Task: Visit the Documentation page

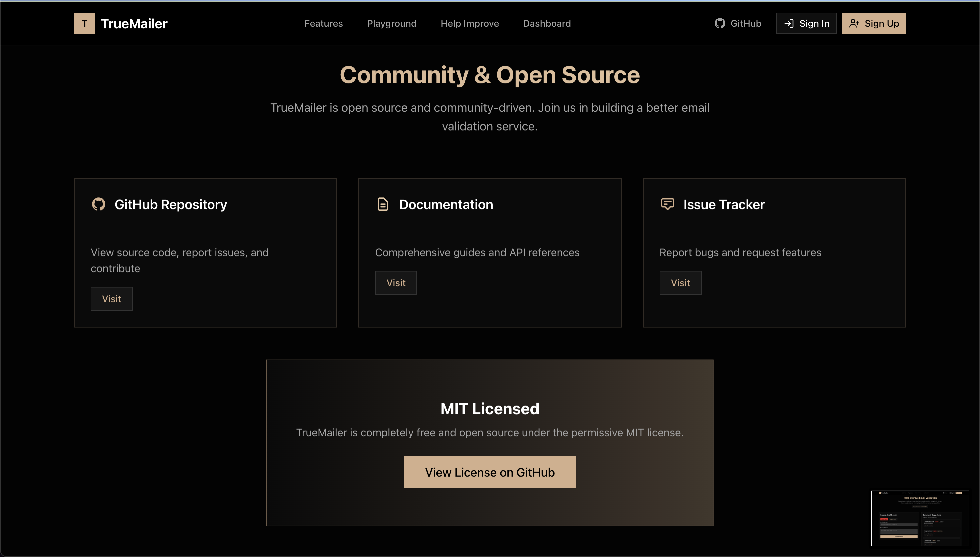Action: pyautogui.click(x=396, y=283)
